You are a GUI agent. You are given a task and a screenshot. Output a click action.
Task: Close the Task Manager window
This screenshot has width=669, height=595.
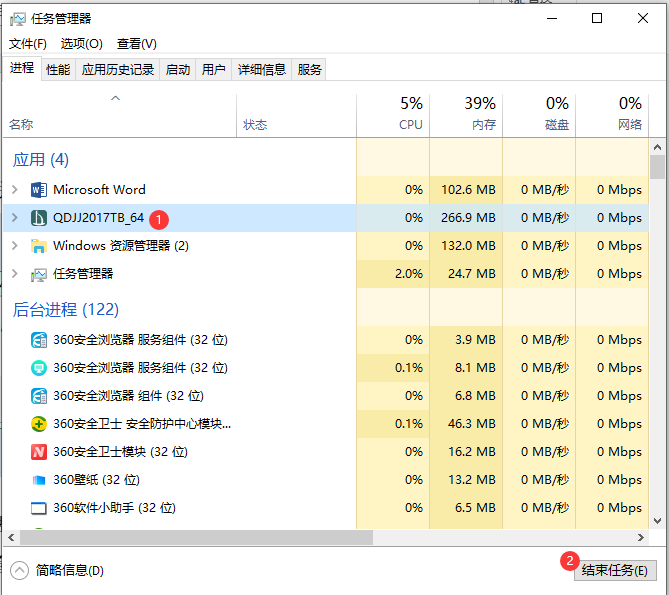(643, 18)
